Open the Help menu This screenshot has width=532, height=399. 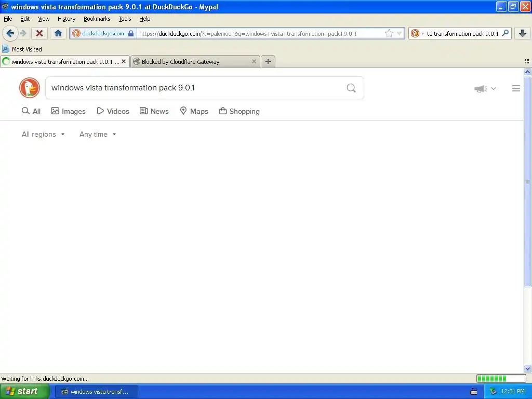pos(144,19)
